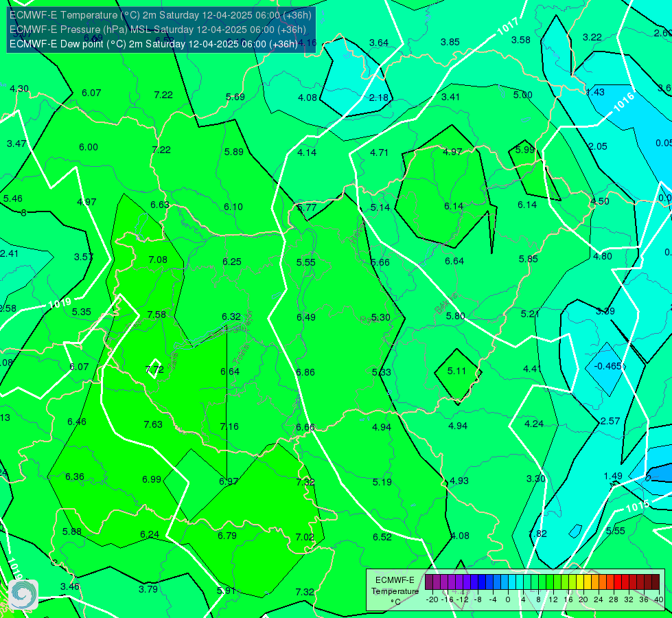The image size is (672, 618).
Task: Click the grid value 5.88
Action: pos(71,531)
